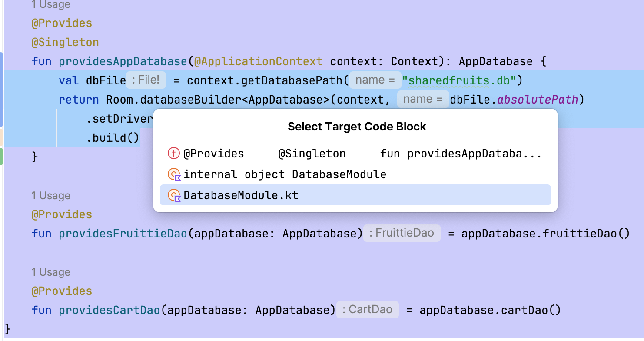Open the '1 Usage' link above providesCartDao

51,272
